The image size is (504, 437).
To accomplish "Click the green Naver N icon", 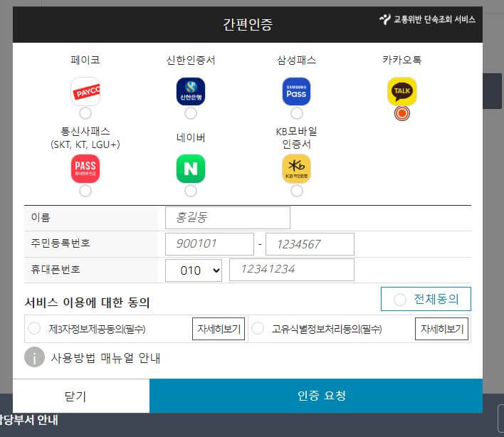I will tap(191, 169).
